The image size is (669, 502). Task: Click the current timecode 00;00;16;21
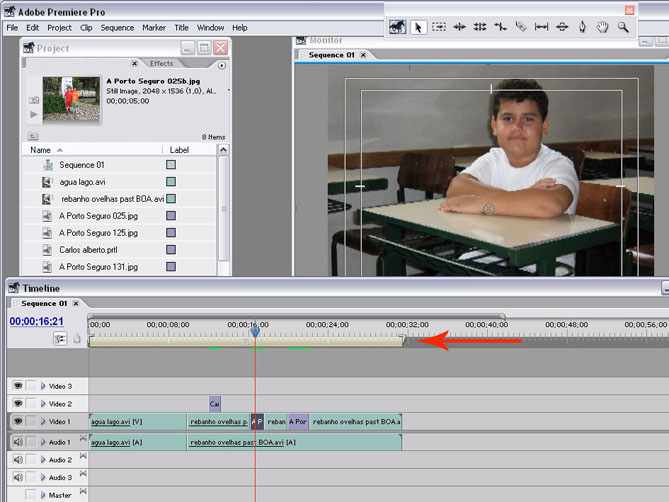pyautogui.click(x=37, y=321)
